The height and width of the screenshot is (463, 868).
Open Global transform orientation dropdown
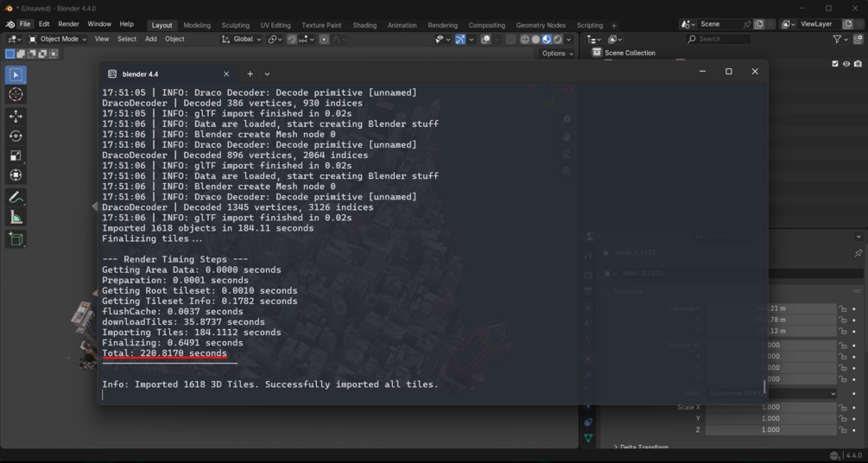pos(241,40)
